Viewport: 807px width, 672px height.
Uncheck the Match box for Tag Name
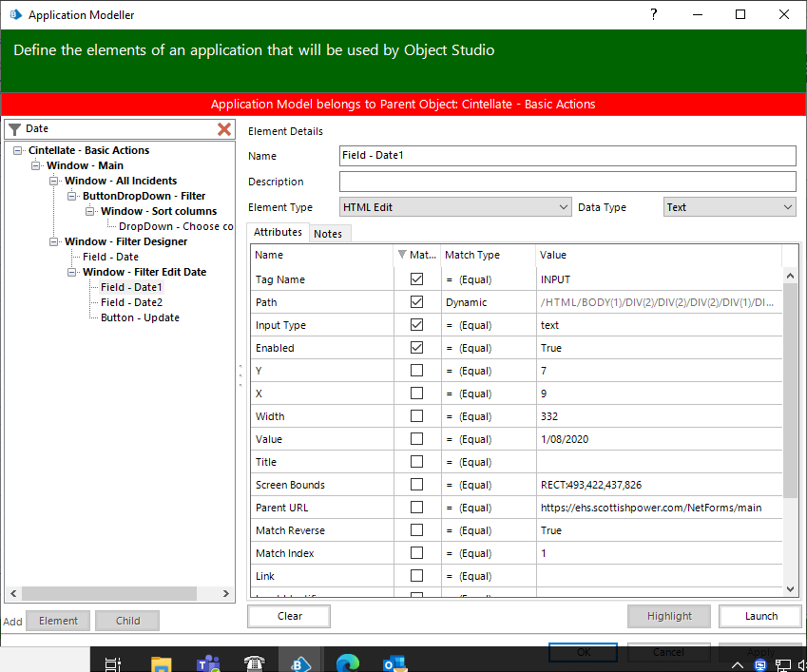tap(416, 279)
